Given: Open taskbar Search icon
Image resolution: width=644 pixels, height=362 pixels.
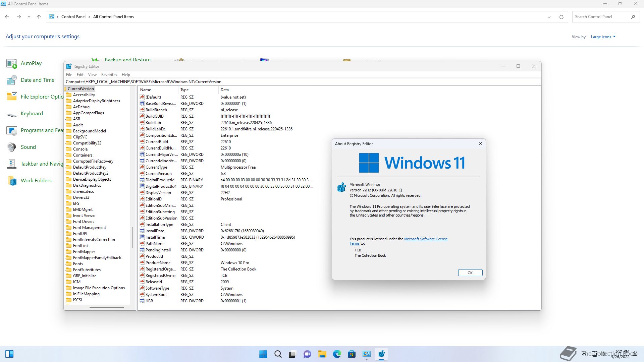Looking at the screenshot, I should pos(278,354).
